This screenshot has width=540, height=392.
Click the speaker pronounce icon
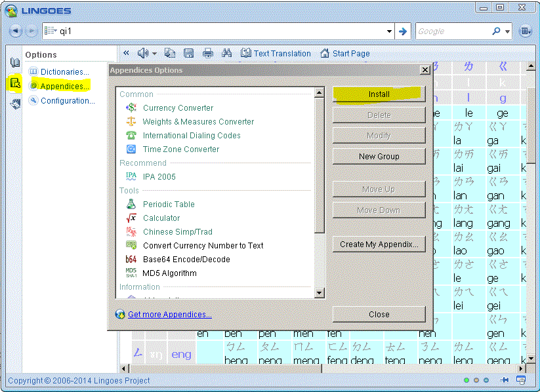(x=142, y=53)
